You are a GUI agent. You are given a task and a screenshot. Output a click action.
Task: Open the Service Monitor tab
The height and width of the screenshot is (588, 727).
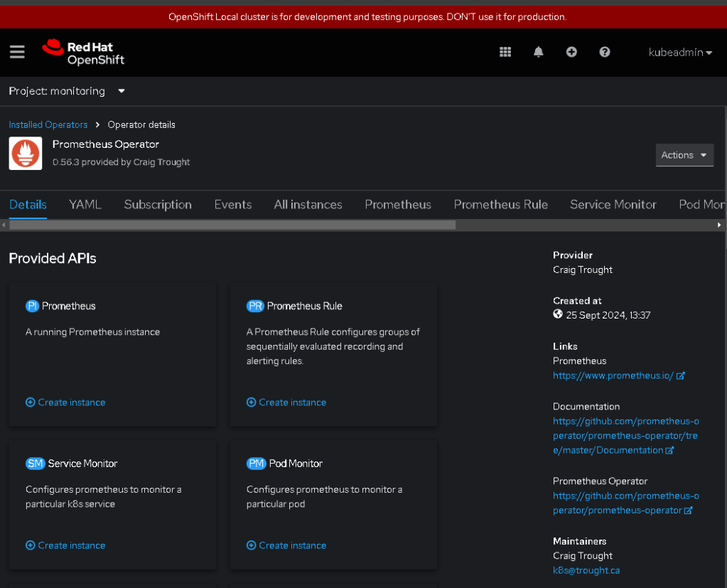coord(613,205)
